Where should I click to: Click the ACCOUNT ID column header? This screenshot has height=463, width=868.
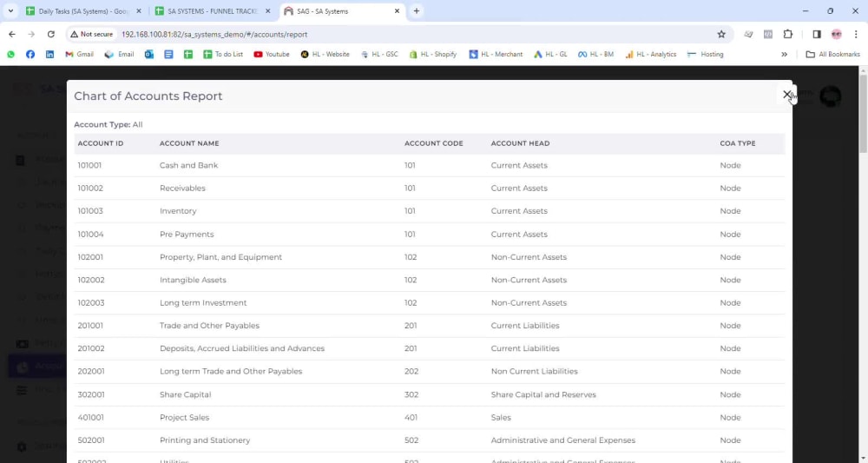[100, 143]
